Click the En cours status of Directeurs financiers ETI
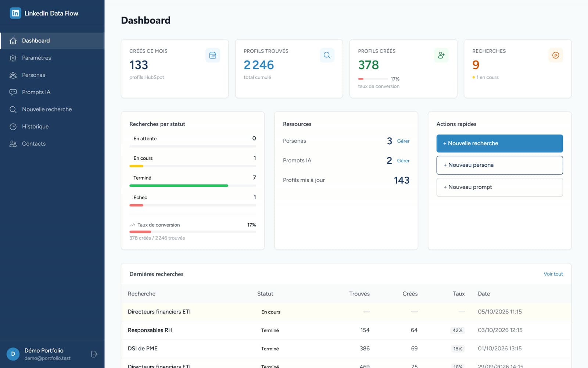This screenshot has height=368, width=588. pos(271,312)
